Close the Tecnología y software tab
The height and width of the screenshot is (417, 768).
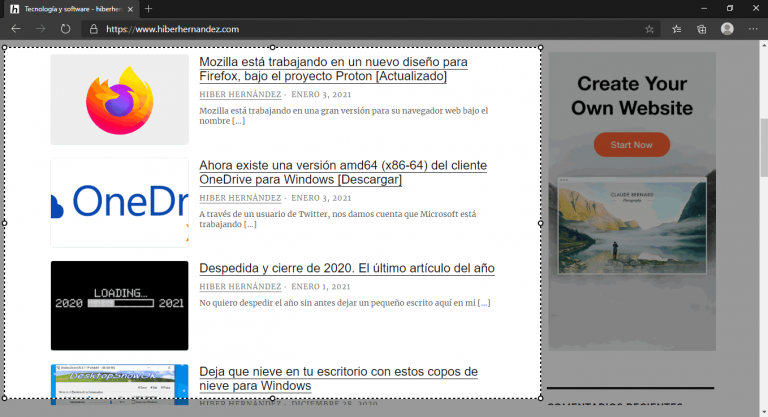tap(129, 9)
